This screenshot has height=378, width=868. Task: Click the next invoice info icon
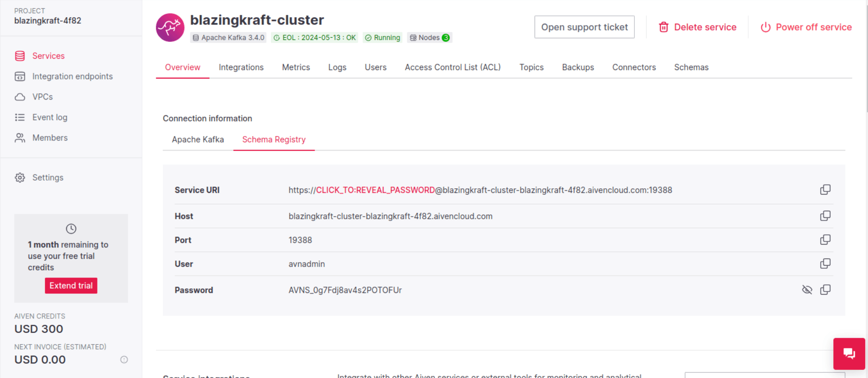pos(124,360)
